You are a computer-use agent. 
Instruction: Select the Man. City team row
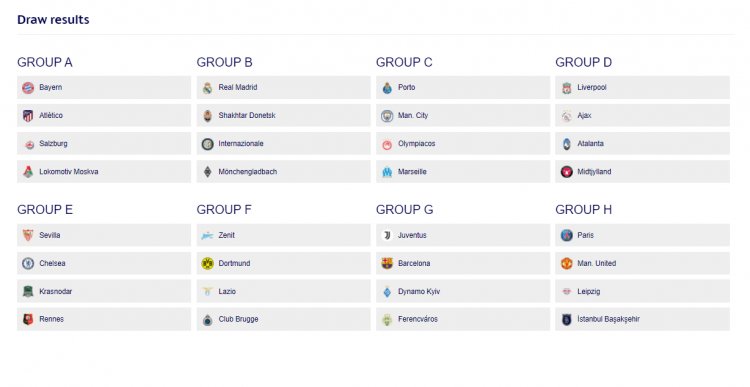click(x=463, y=115)
